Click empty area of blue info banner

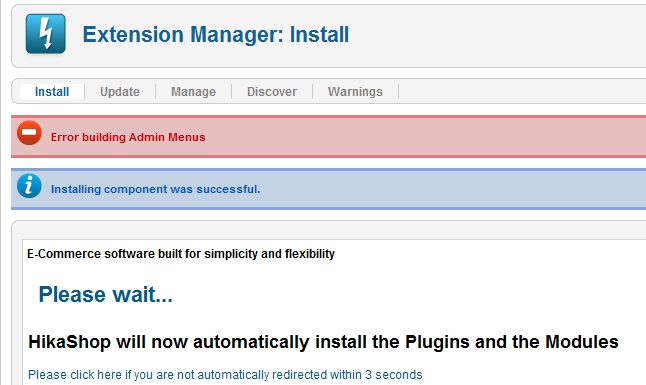coord(453,189)
